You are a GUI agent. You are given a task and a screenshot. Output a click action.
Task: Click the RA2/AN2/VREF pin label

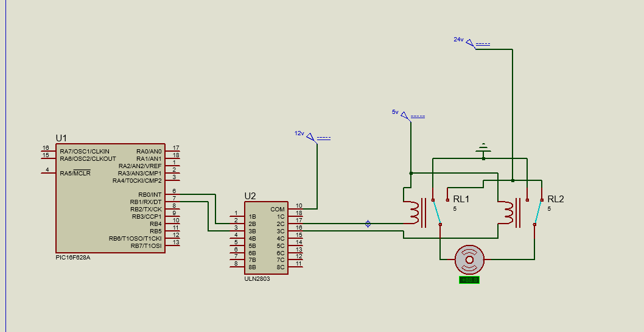[x=141, y=166]
